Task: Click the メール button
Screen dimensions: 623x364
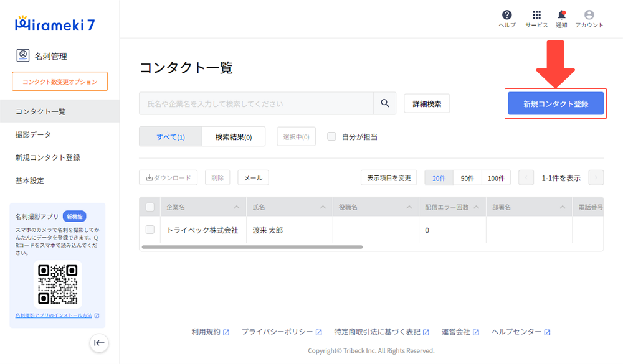Action: click(x=253, y=178)
